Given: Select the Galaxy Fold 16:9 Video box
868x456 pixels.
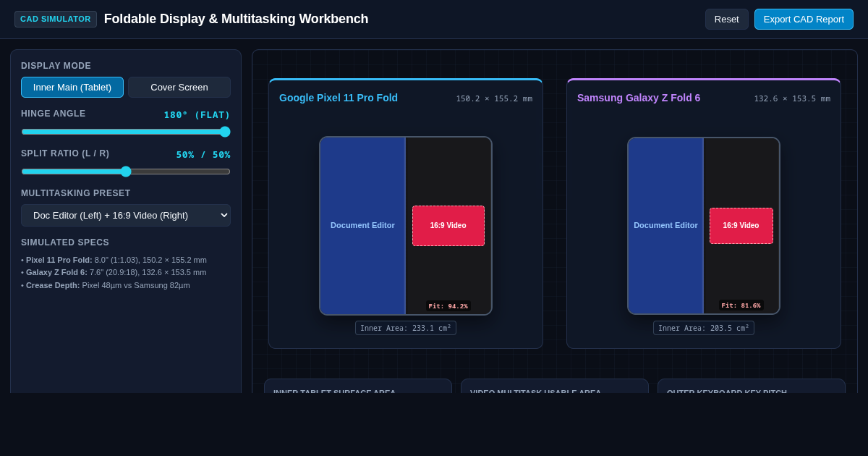Looking at the screenshot, I should click(741, 226).
